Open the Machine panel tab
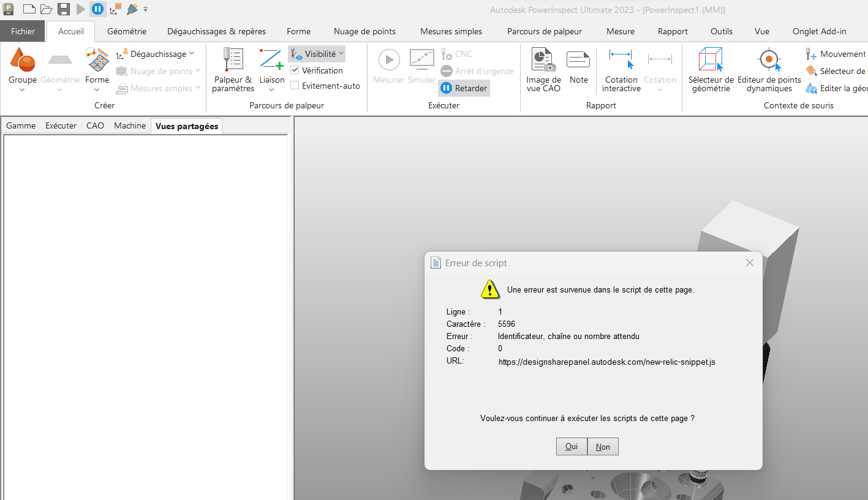Screen dimensions: 868x500 coord(130,125)
